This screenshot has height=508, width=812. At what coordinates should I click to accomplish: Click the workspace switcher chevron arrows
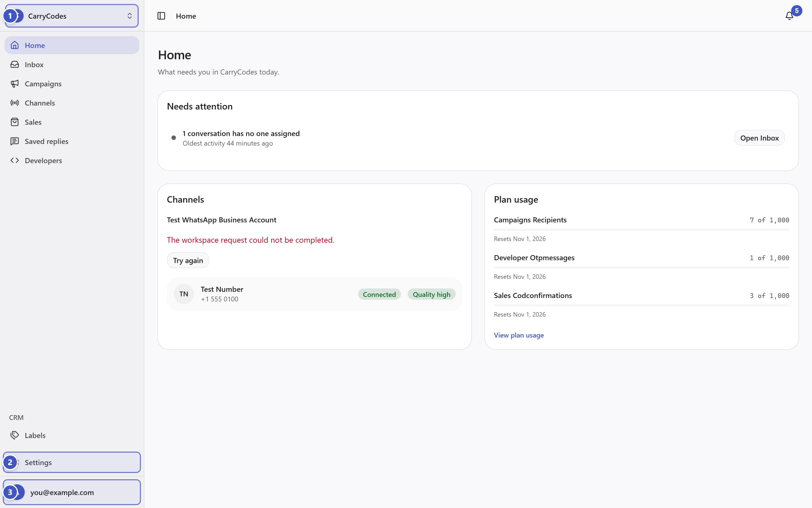pyautogui.click(x=129, y=16)
